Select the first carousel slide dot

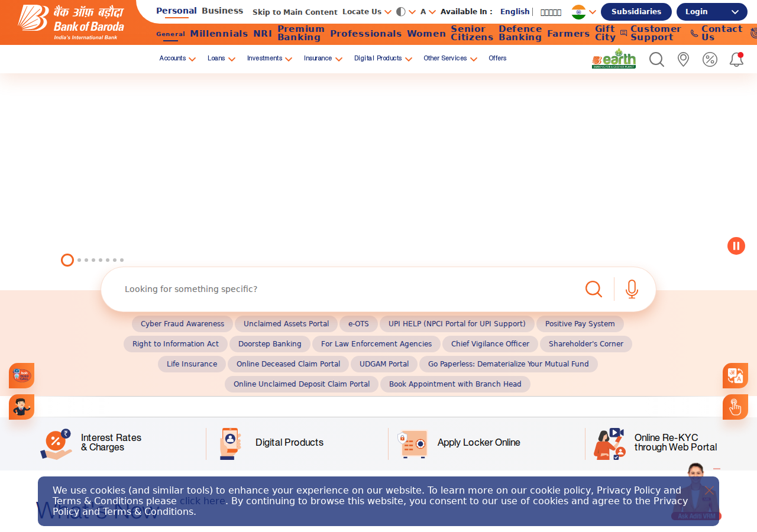[67, 260]
